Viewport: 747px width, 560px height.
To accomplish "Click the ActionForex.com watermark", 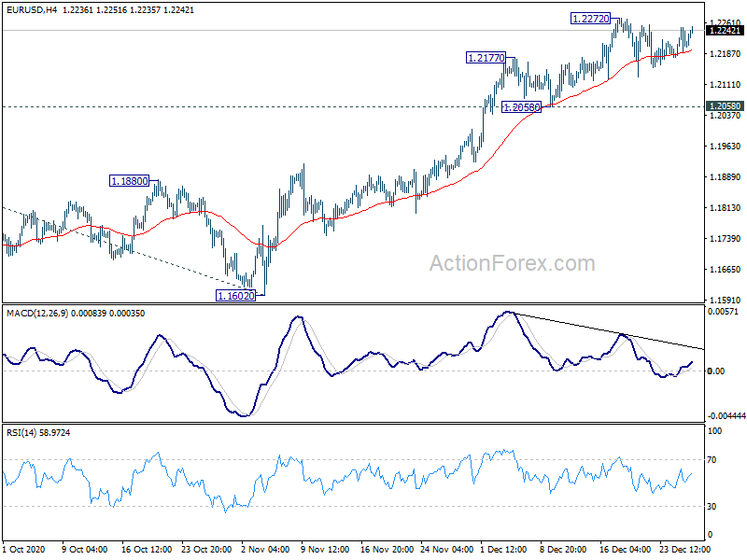I will point(512,263).
